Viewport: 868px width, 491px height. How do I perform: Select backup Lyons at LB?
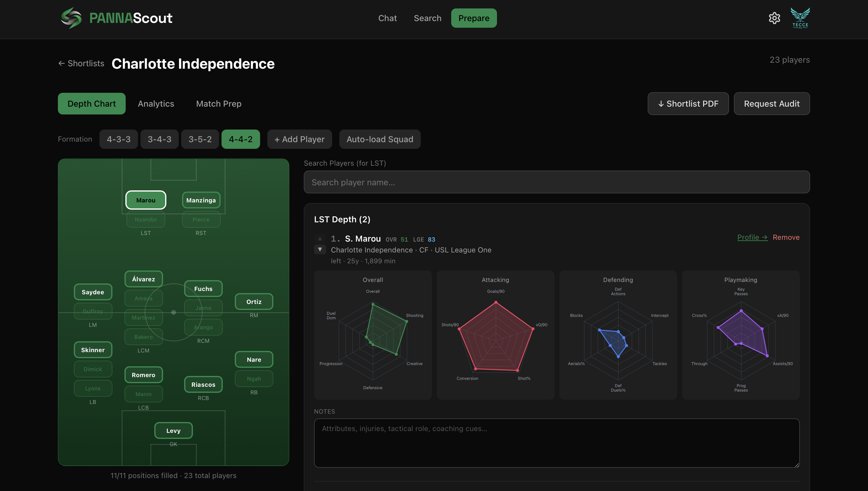click(x=93, y=389)
